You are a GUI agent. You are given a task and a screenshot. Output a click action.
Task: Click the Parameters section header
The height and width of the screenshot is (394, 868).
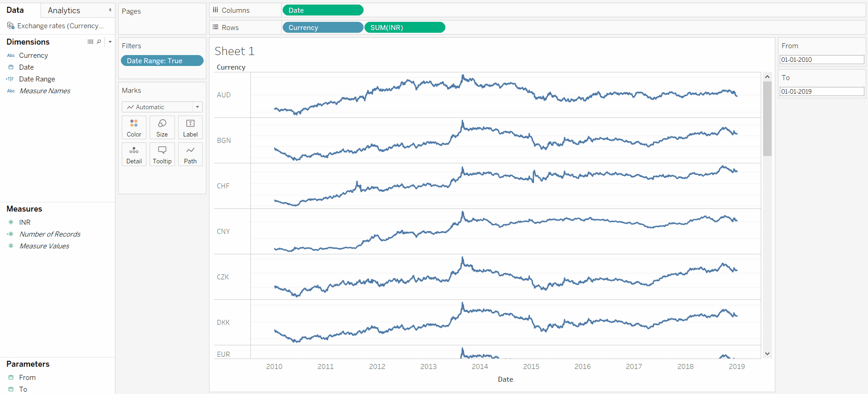point(28,364)
